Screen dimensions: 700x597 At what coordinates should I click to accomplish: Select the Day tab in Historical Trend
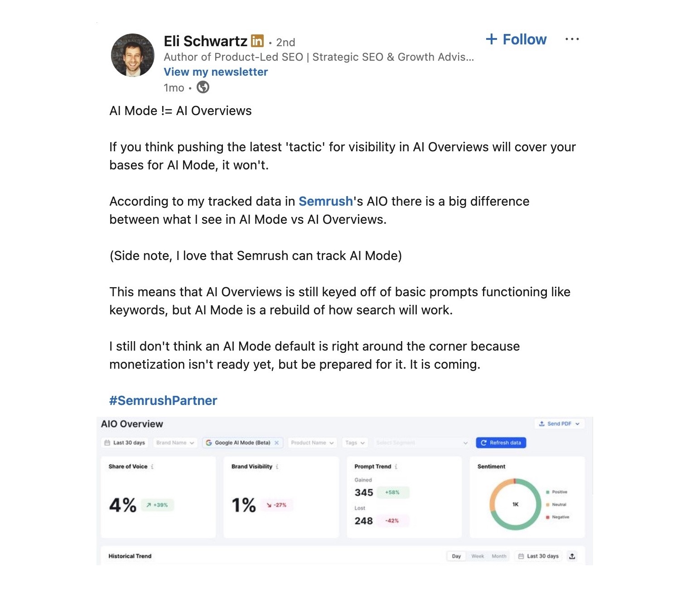click(457, 556)
